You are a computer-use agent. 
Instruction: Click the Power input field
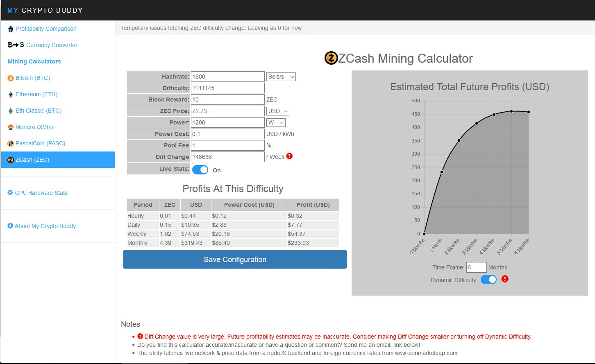pos(228,122)
